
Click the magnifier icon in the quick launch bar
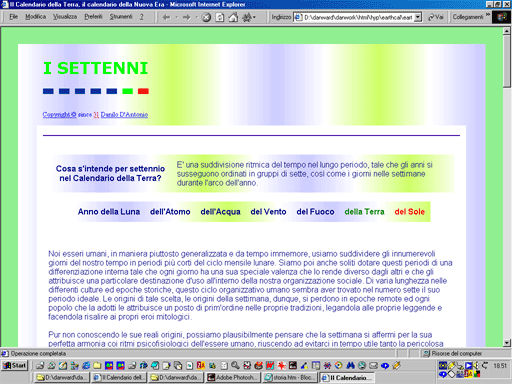[235, 366]
